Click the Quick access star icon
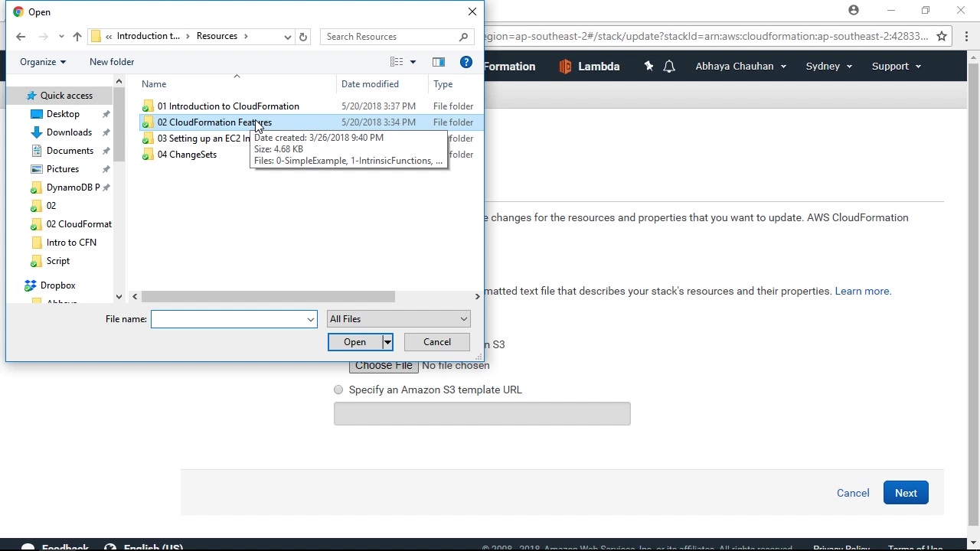The image size is (980, 551). tap(31, 96)
